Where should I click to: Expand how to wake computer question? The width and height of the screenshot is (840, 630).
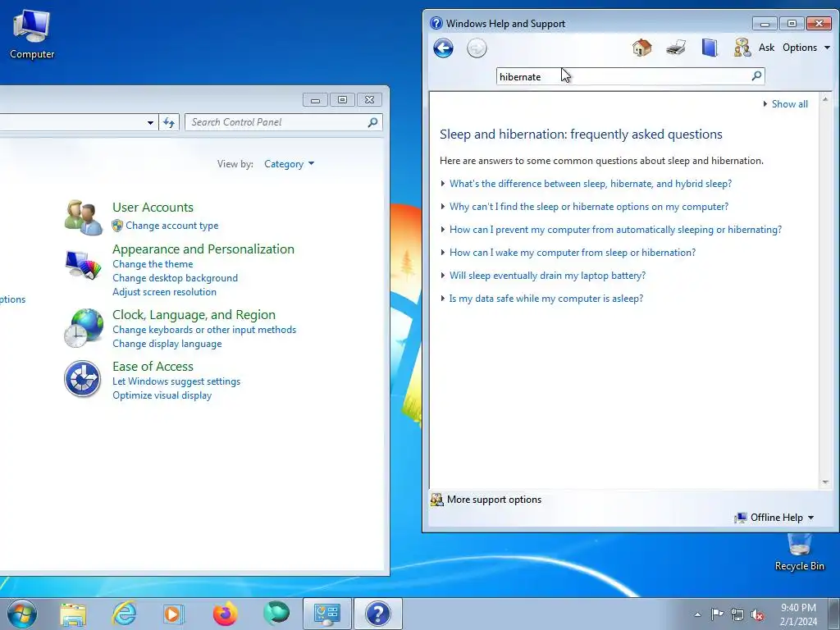click(x=572, y=253)
